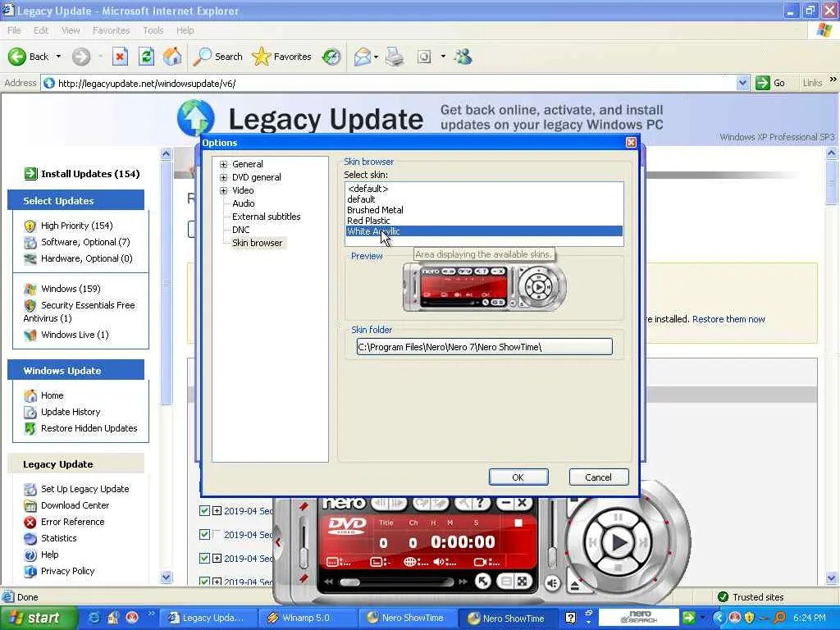Click the Skin folder path field

pyautogui.click(x=484, y=347)
